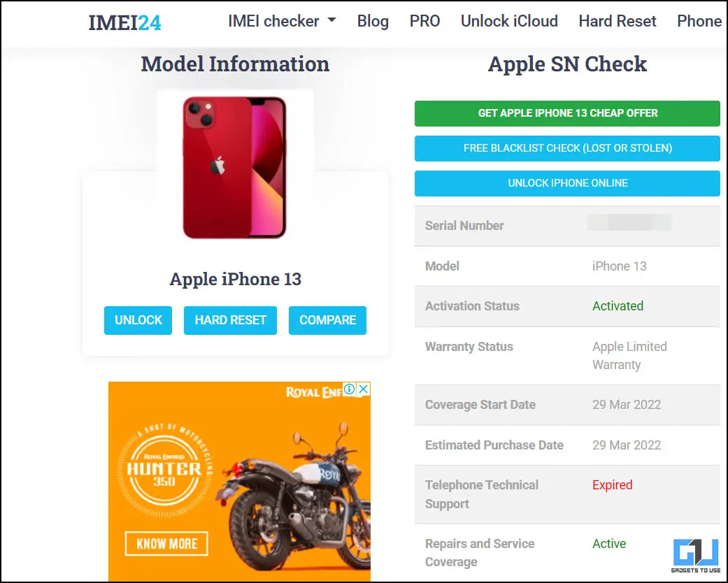Click the Gadgets To Use watermark logo
This screenshot has width=728, height=583.
(696, 555)
